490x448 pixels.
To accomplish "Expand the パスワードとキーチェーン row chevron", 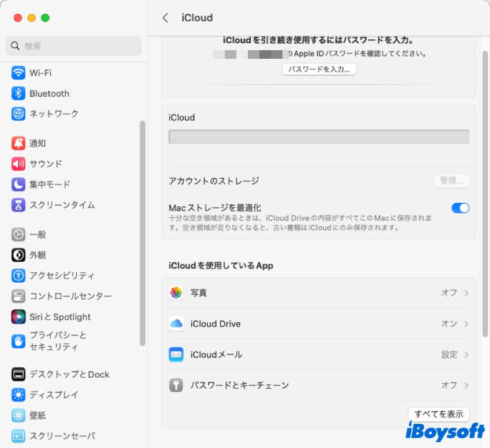I will (x=466, y=385).
